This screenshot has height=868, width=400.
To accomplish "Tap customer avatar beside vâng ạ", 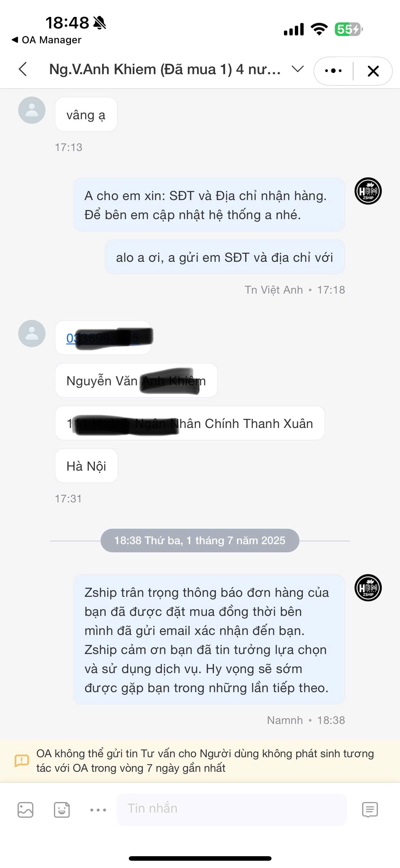I will pyautogui.click(x=32, y=110).
